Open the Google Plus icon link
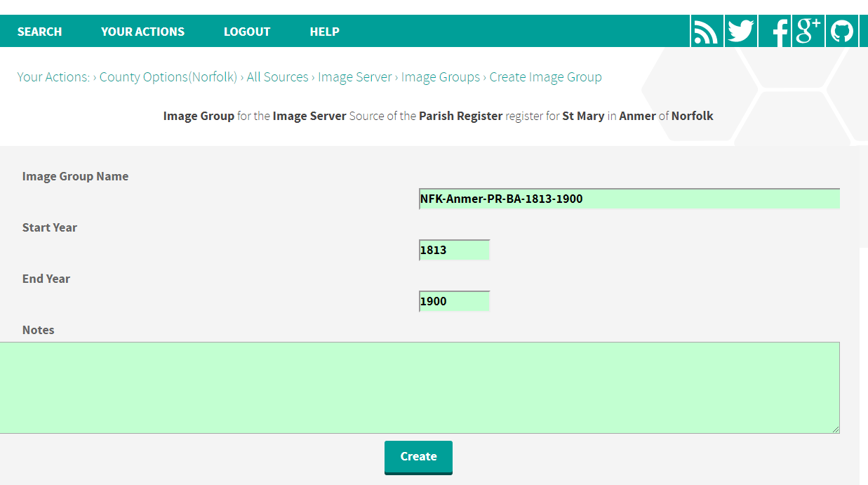This screenshot has width=868, height=485. tap(808, 32)
